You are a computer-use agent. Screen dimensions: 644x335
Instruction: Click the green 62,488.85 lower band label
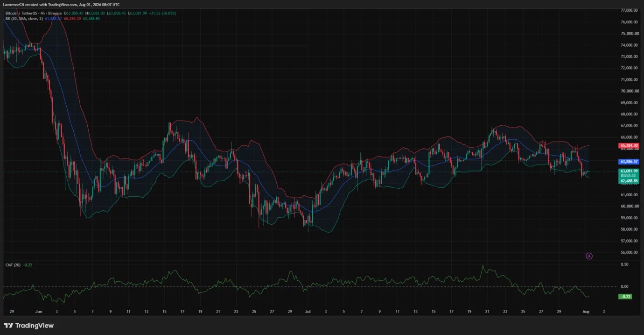[629, 181]
